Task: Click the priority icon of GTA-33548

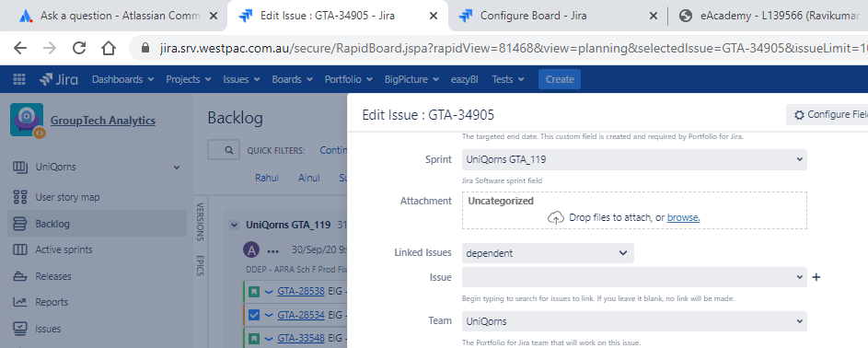Action: (x=269, y=338)
